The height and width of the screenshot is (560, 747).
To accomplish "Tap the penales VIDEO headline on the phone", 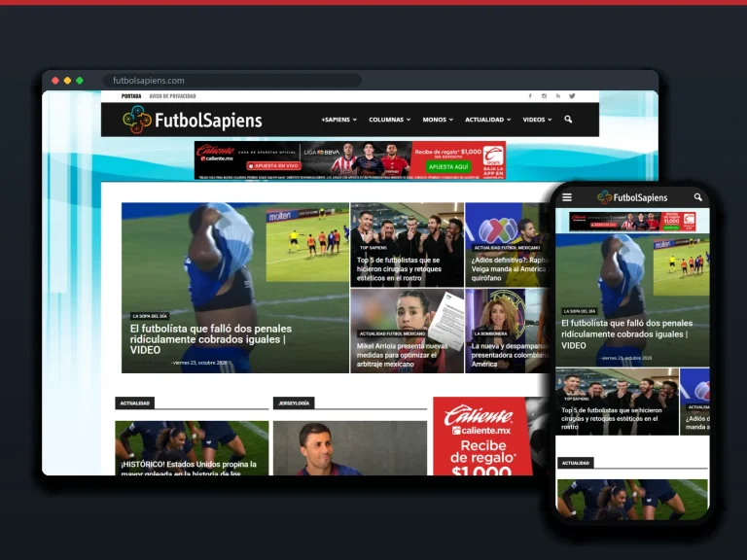I will [x=627, y=334].
